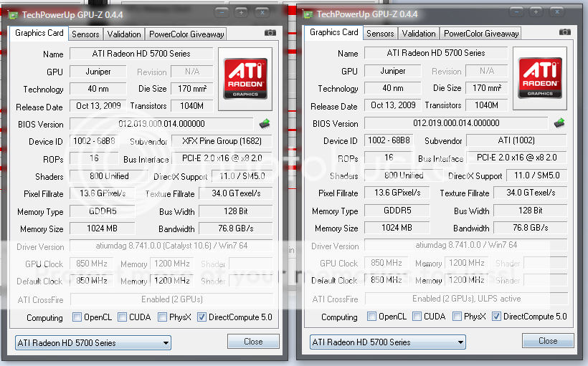Click Texture Fillrate field in right window
Screen dimensions: 588x366
pyautogui.click(x=530, y=193)
